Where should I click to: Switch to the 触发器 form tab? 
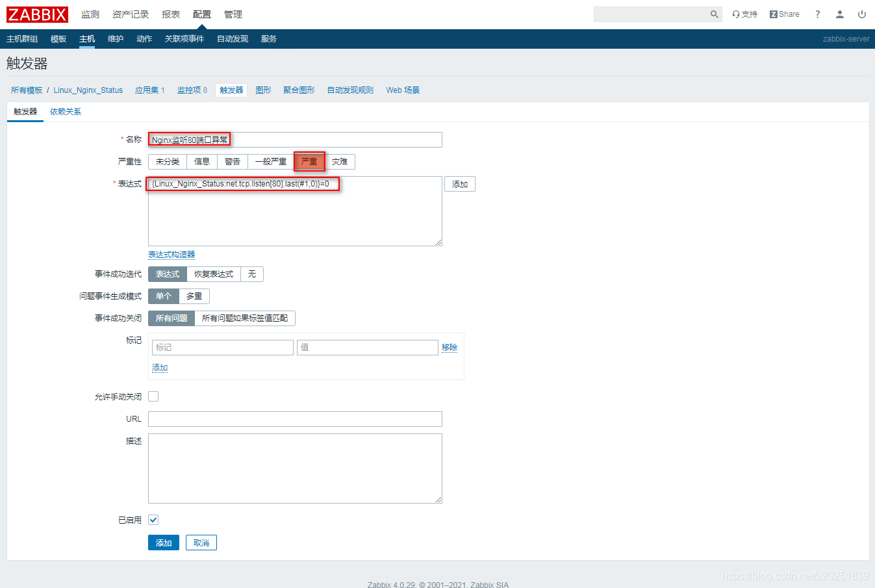point(25,112)
